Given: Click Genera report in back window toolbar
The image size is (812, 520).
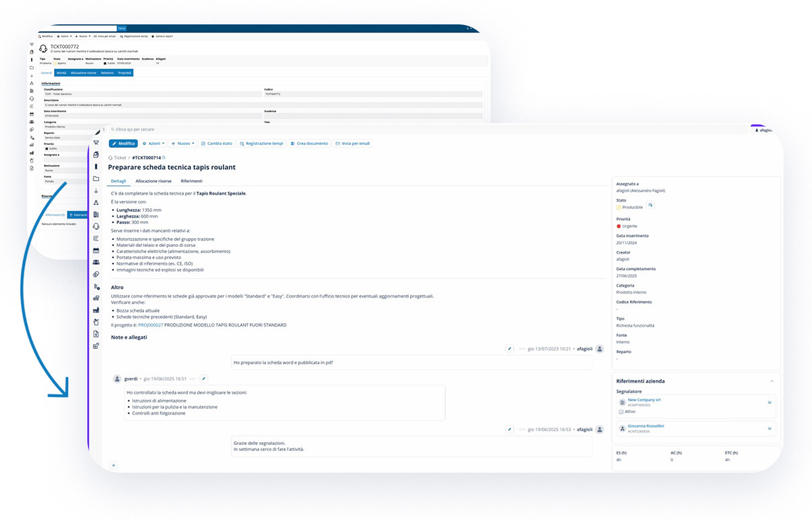Looking at the screenshot, I should click(x=162, y=36).
